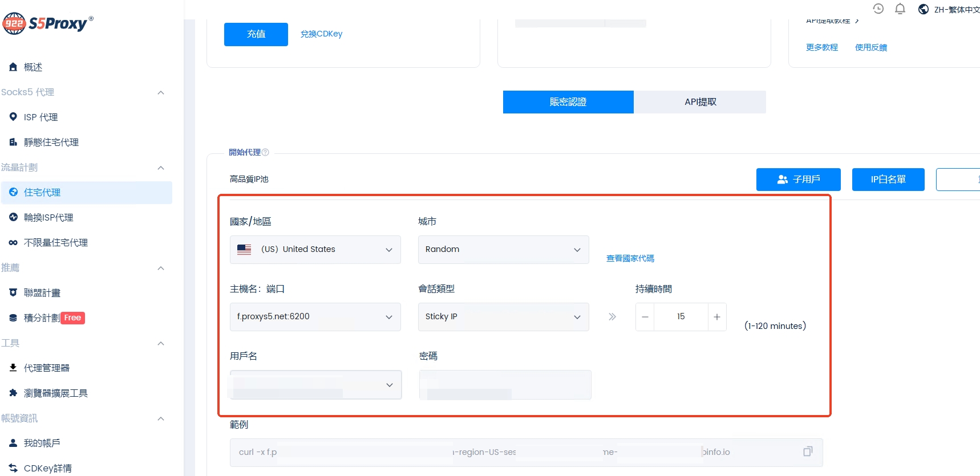The width and height of the screenshot is (980, 476).
Task: Open the history clock icon
Action: point(878,9)
